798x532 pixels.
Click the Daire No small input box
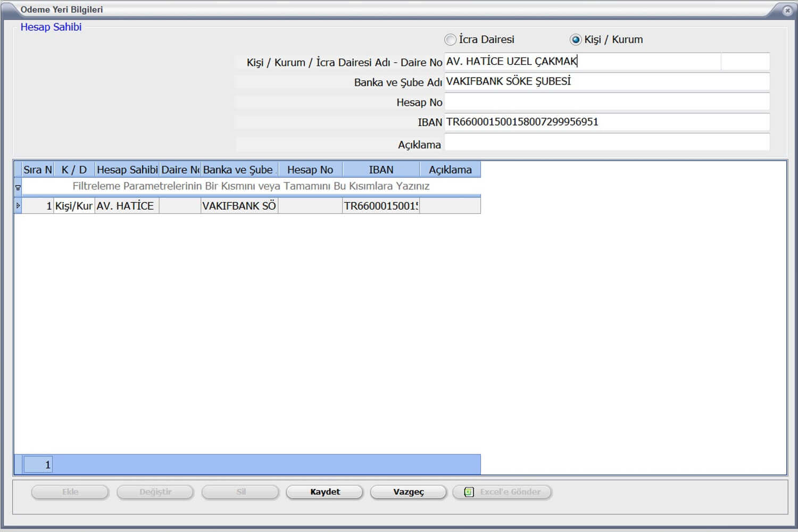(745, 62)
